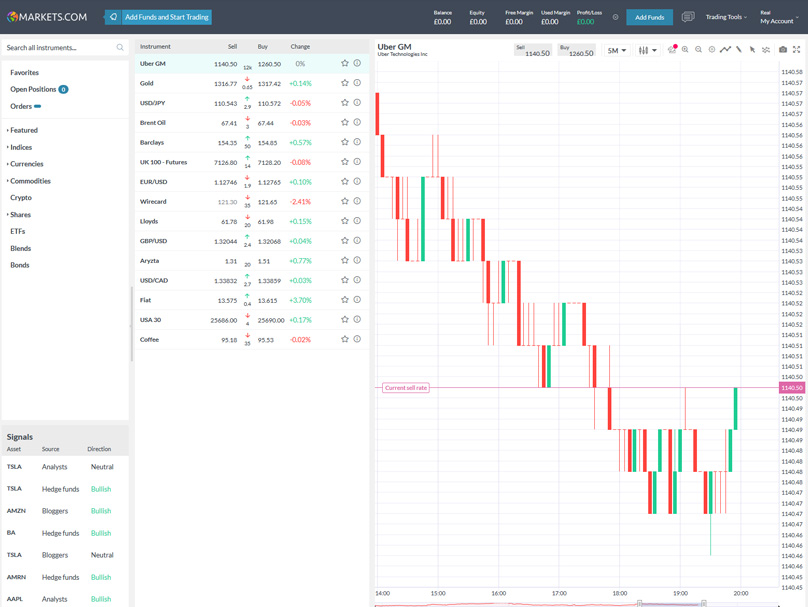Open chart alerts icon with red dot
808x607 pixels.
(x=672, y=49)
